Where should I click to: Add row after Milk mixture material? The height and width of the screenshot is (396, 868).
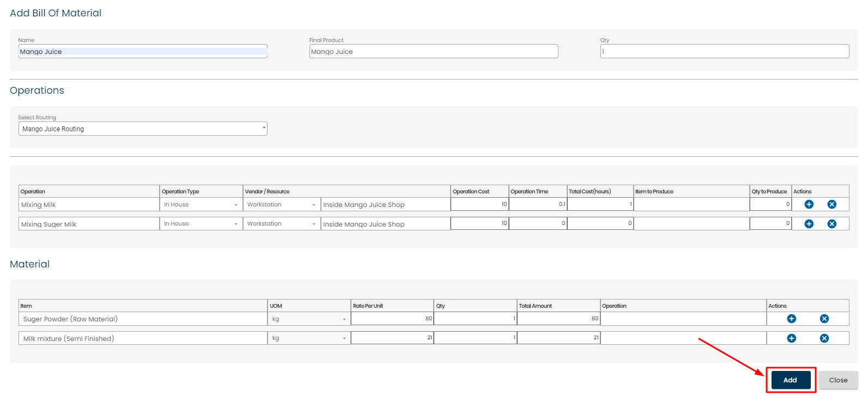791,338
